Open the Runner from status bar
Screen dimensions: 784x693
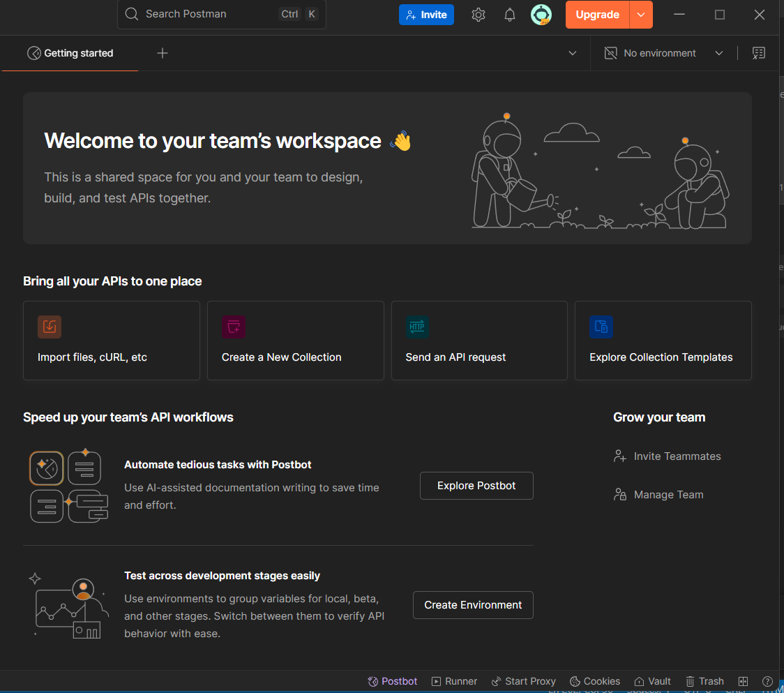454,681
